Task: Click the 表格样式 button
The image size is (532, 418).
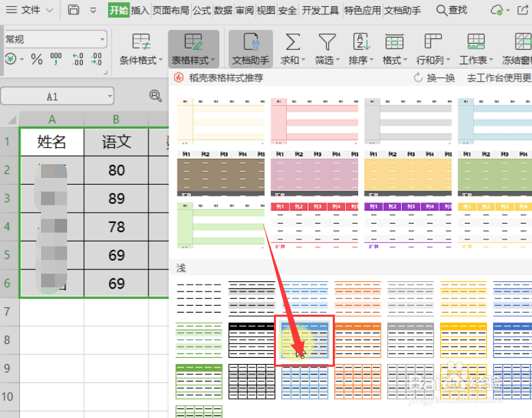Action: tap(193, 49)
